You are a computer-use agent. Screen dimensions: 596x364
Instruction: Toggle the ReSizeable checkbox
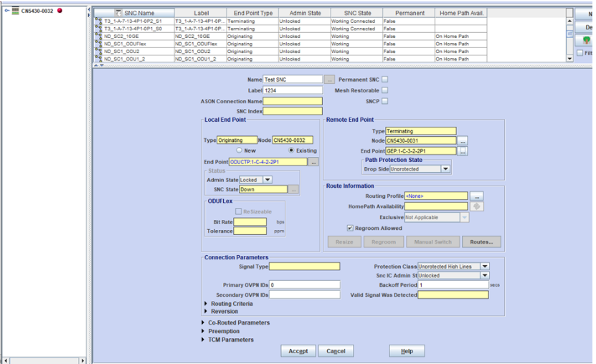[238, 211]
